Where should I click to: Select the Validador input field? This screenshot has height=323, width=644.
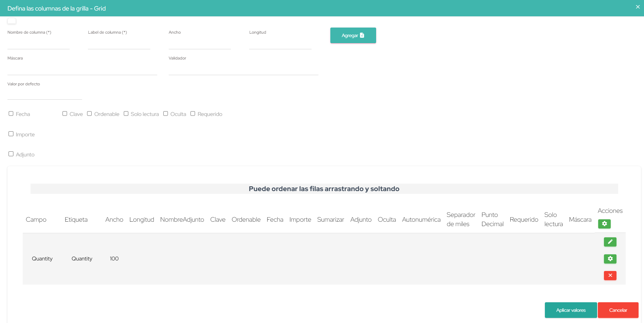click(243, 70)
